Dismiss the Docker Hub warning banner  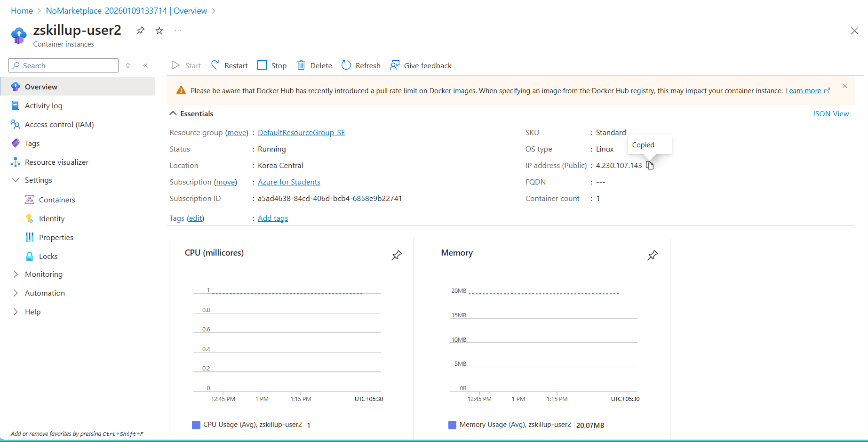(844, 86)
